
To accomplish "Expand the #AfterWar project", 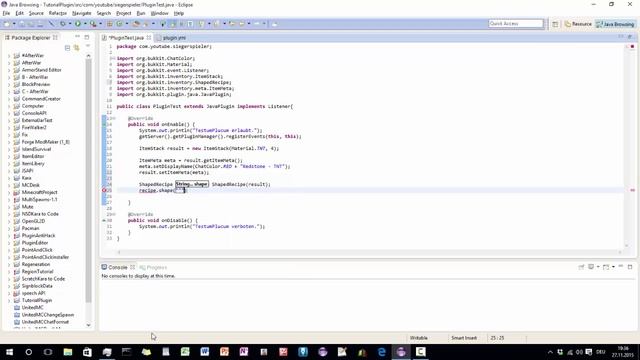I will point(9,56).
